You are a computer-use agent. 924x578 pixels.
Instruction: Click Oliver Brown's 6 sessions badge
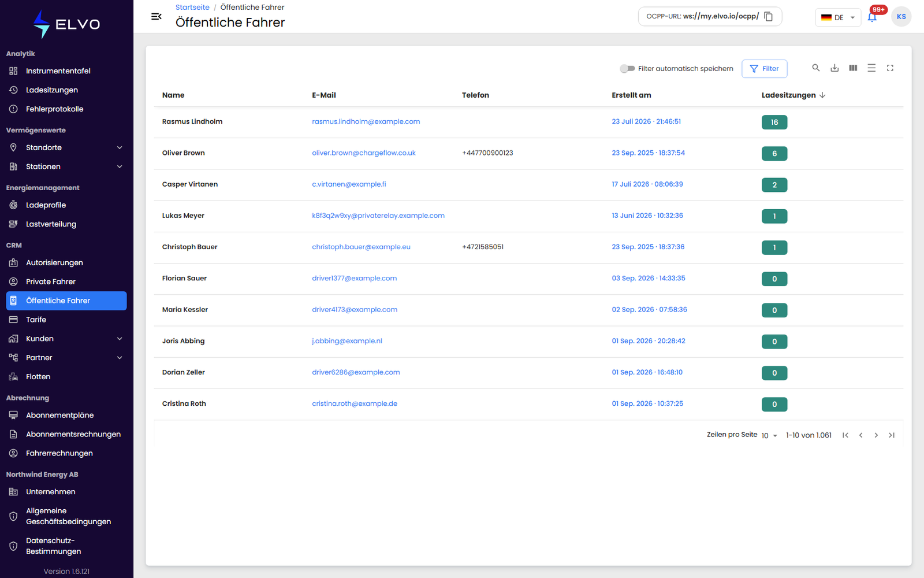pyautogui.click(x=774, y=153)
